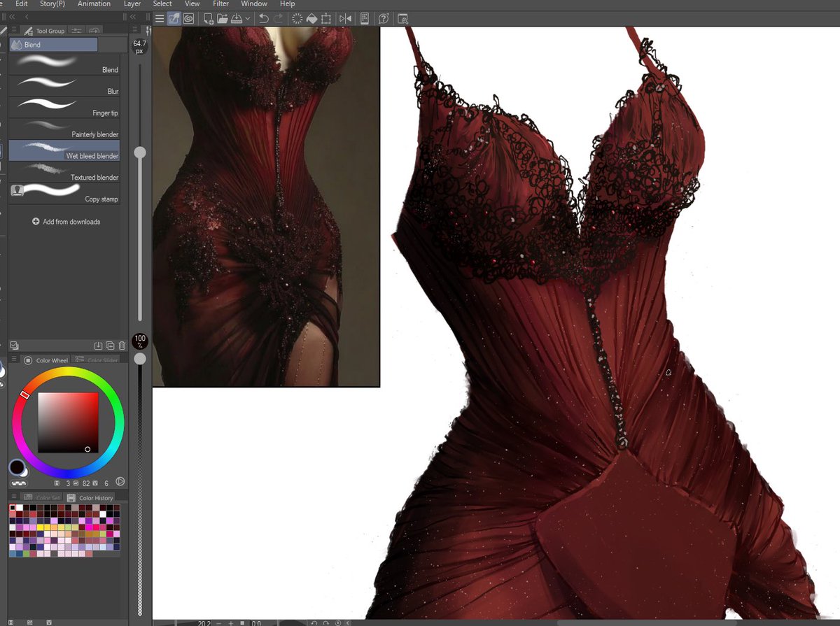Click the single left chevron above tool panel
This screenshot has width=840, height=626.
pyautogui.click(x=27, y=16)
